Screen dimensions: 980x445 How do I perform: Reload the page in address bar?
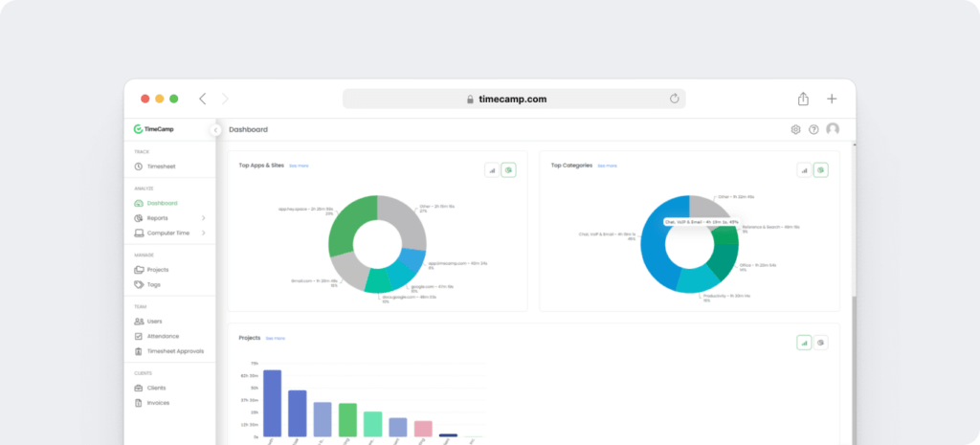click(675, 99)
